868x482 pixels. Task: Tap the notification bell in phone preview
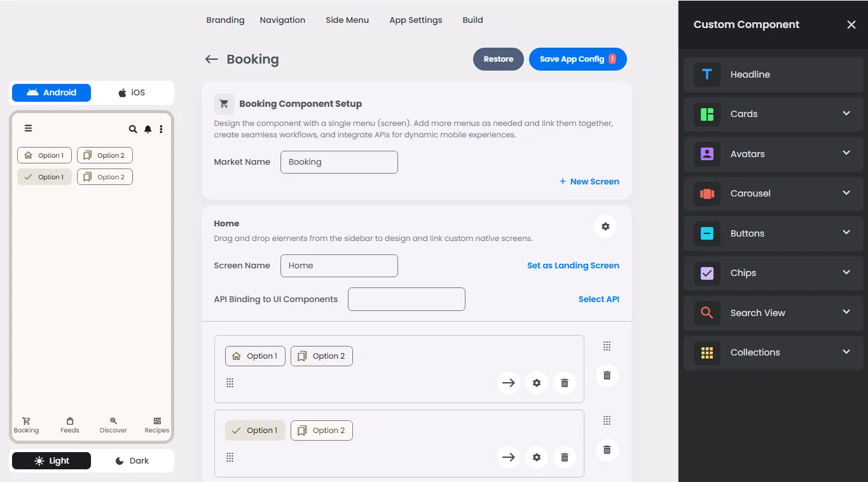coord(148,129)
